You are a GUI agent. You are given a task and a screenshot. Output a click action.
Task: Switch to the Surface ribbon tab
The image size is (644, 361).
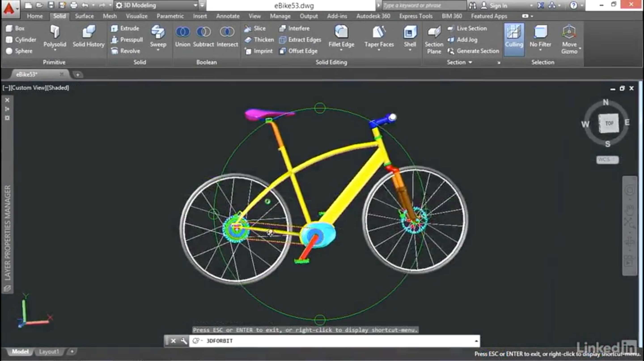84,16
